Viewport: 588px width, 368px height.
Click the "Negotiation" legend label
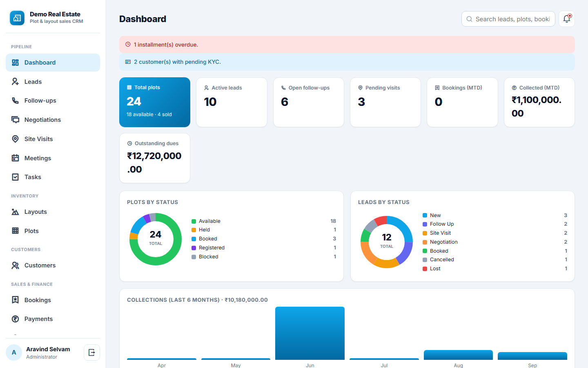click(444, 242)
